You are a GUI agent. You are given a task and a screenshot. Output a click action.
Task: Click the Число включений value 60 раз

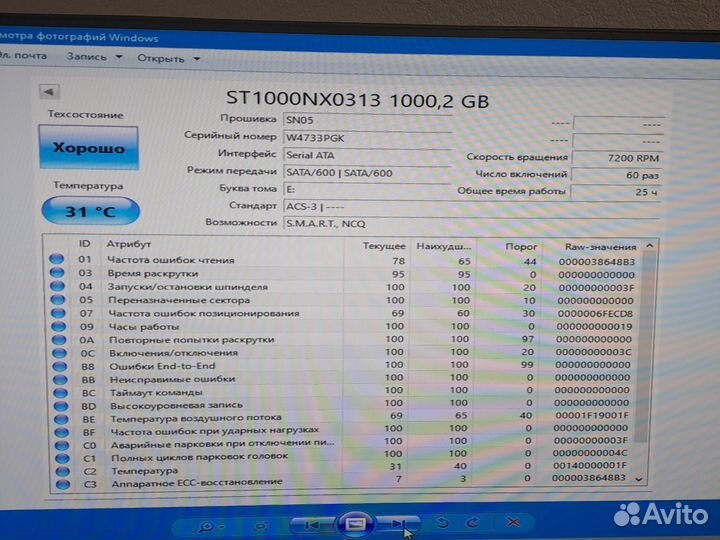[617, 175]
